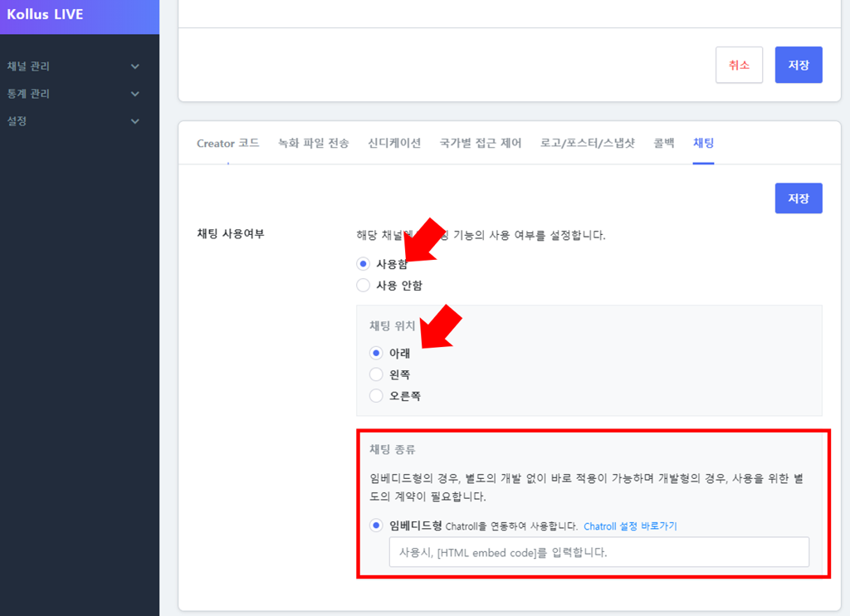
Task: Open the 녹화 파일 전송 tab
Action: click(x=314, y=143)
